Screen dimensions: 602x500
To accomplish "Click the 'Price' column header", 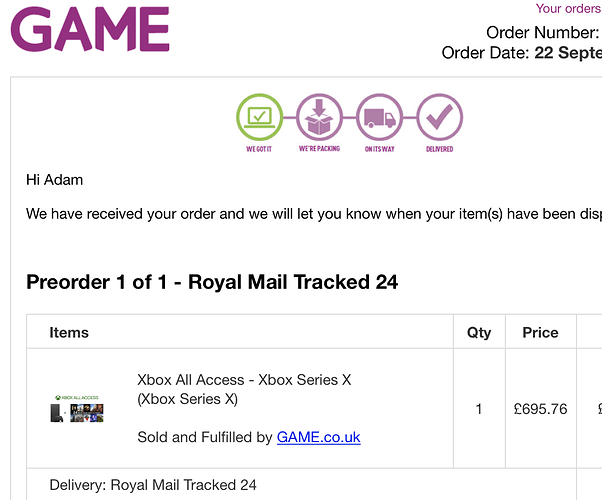I will click(540, 333).
